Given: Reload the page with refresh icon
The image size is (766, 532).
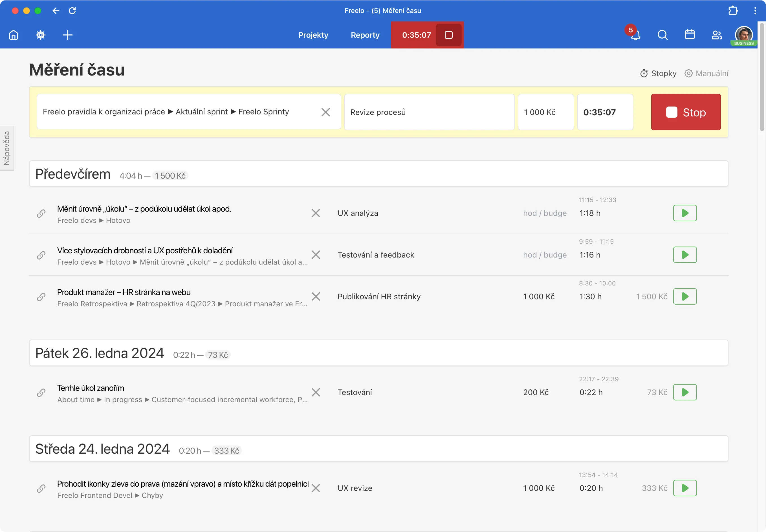Looking at the screenshot, I should (x=72, y=11).
